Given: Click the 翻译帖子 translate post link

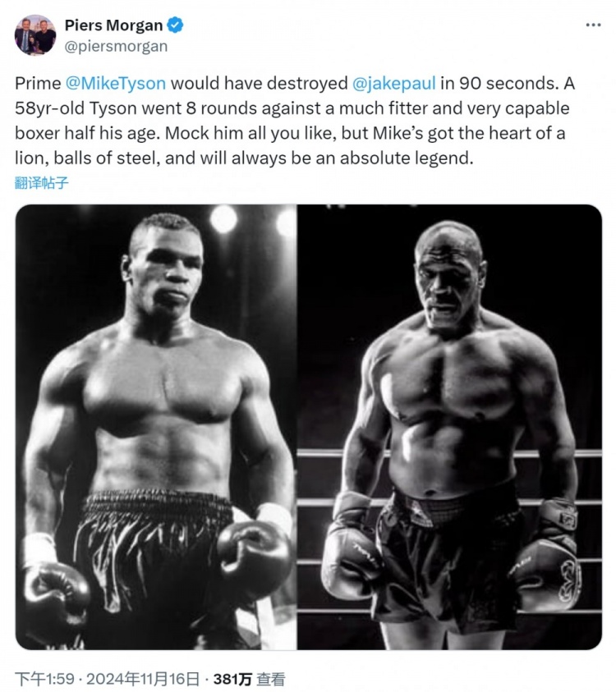Looking at the screenshot, I should pos(42,183).
